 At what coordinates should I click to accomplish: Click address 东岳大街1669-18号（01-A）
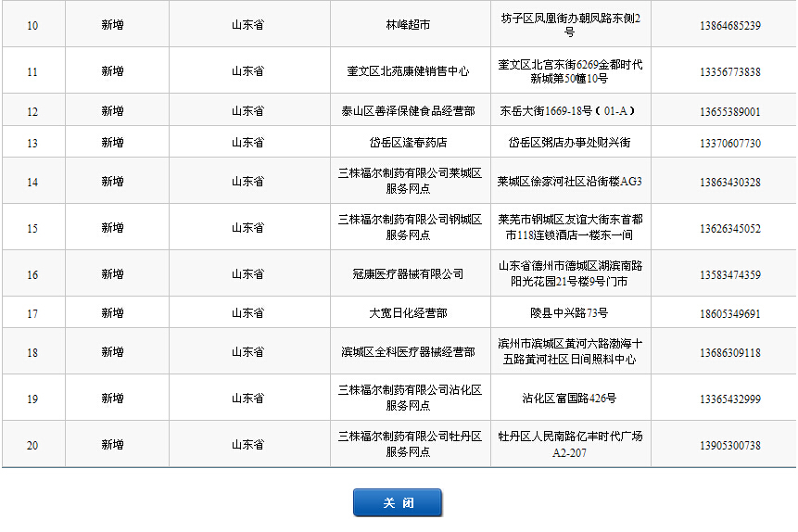568,111
